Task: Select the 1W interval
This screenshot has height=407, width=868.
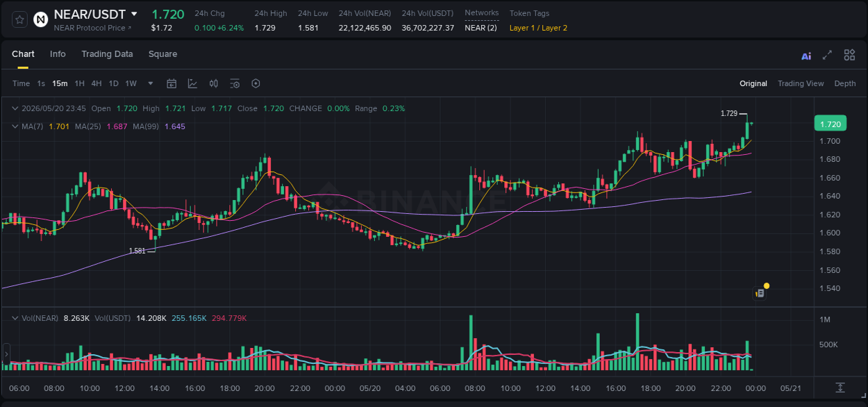Action: point(131,83)
